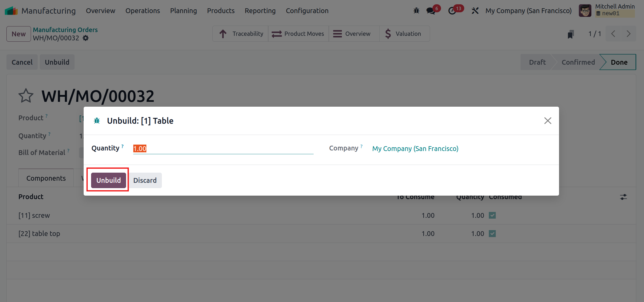The width and height of the screenshot is (644, 302).
Task: Click the bookmark icon near pager
Action: [571, 34]
